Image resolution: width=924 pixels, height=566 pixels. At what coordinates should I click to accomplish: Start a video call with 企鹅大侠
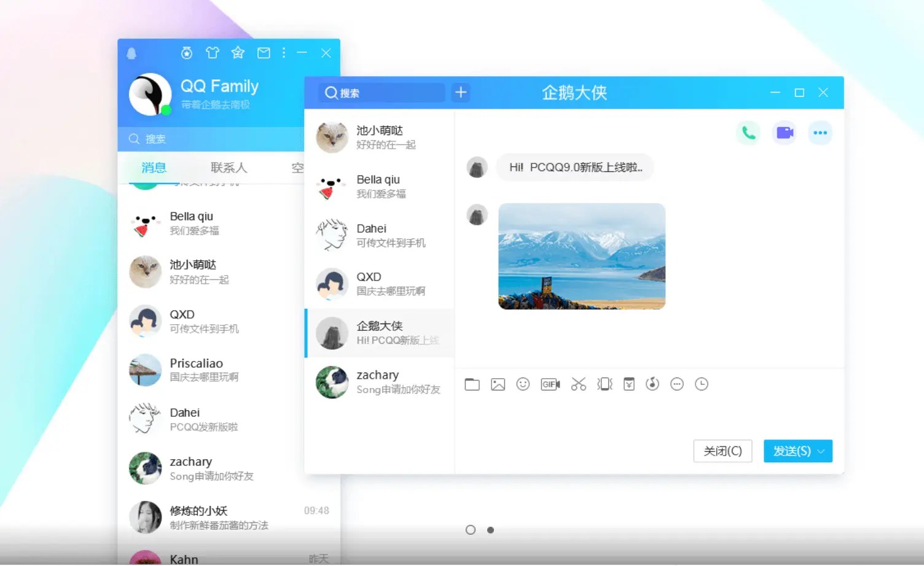click(x=784, y=132)
